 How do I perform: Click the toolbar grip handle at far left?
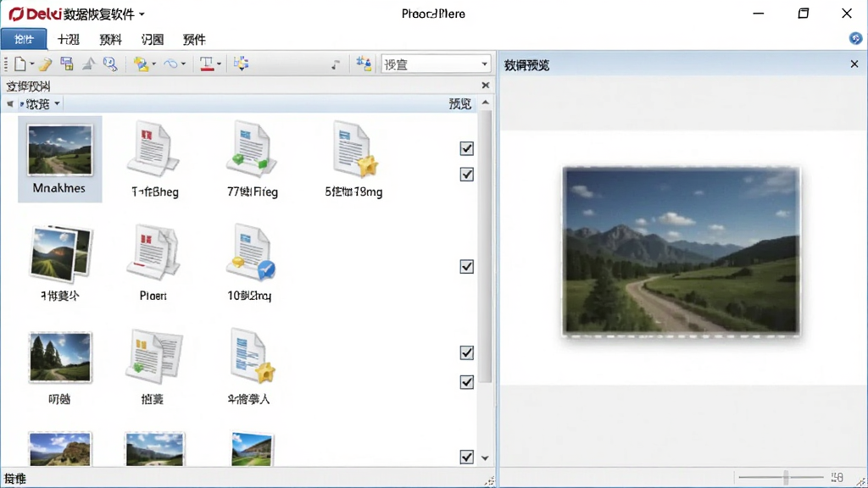tap(6, 64)
